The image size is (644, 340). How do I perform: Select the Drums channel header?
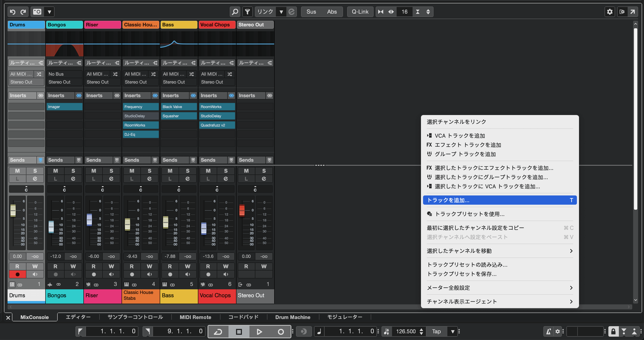[x=26, y=25]
